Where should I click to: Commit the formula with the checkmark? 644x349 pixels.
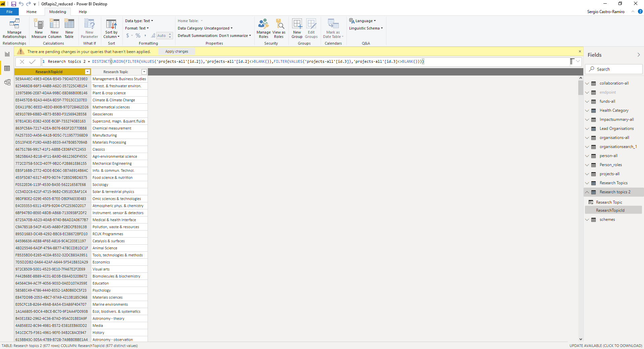33,61
